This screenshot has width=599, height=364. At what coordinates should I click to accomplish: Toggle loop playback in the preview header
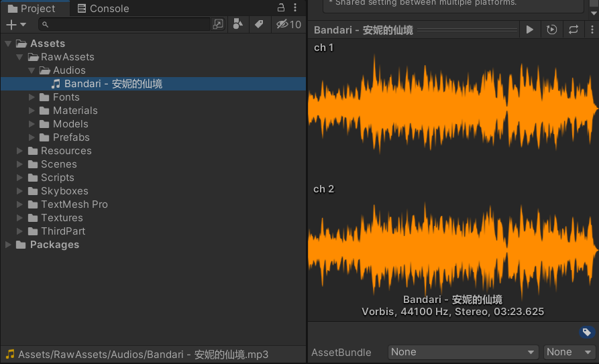[573, 29]
